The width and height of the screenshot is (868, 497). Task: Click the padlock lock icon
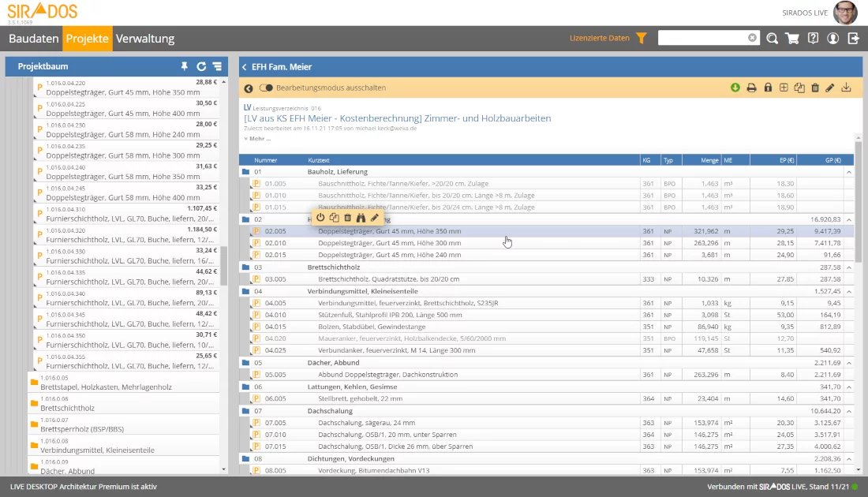(x=767, y=88)
